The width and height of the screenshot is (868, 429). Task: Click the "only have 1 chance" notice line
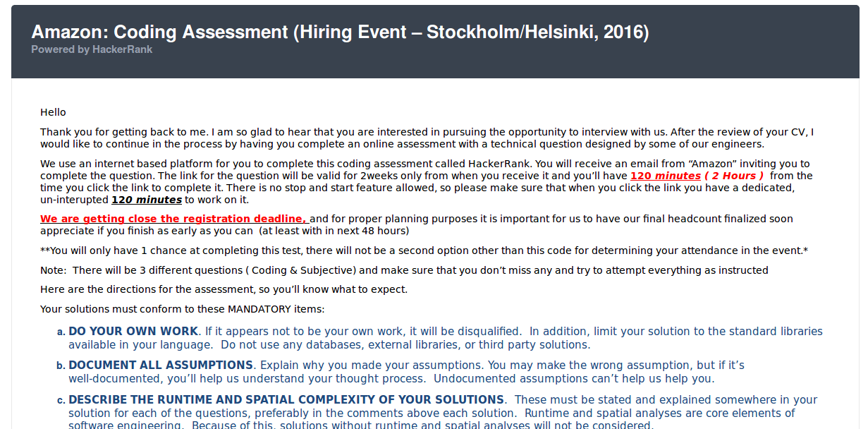[x=423, y=250]
